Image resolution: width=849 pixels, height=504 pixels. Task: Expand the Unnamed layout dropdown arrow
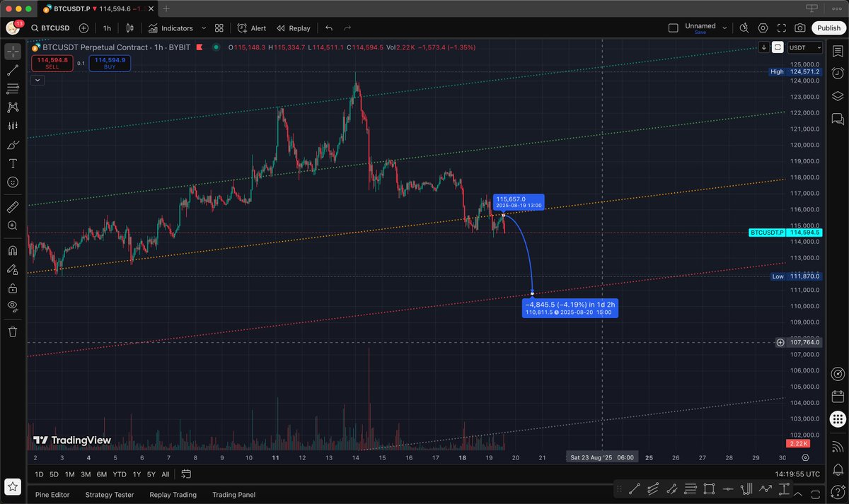[724, 28]
